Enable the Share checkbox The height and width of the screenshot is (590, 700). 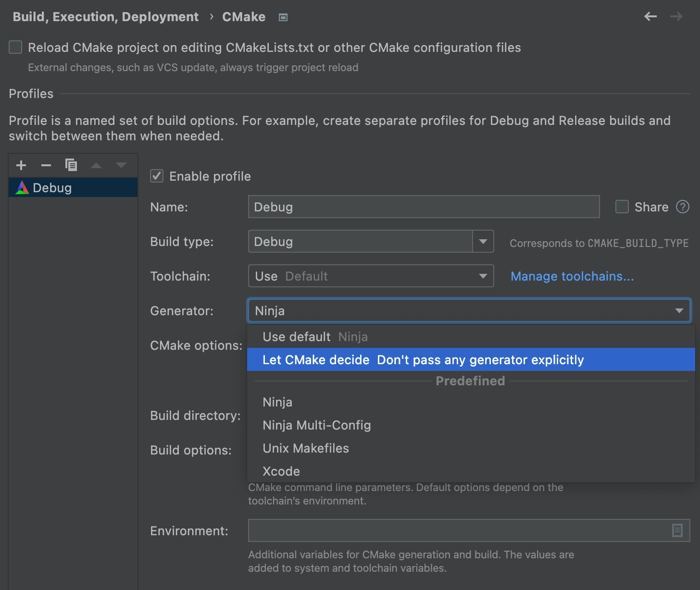[x=622, y=207]
